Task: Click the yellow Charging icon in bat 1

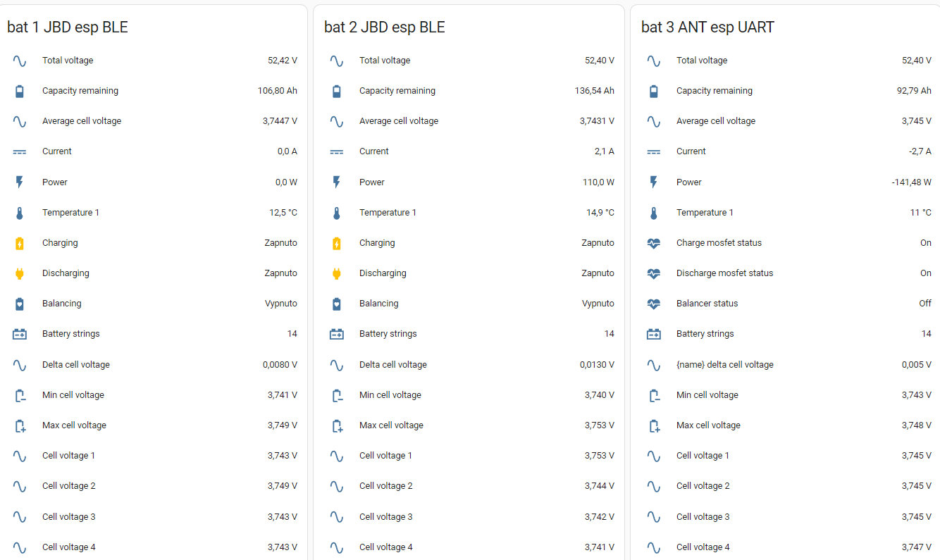Action: (20, 243)
